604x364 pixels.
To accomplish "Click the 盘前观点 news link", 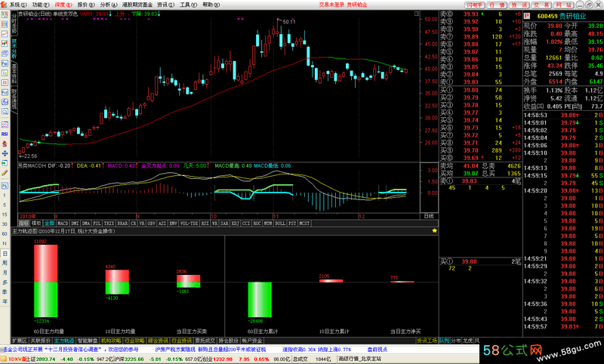I will tap(377, 350).
